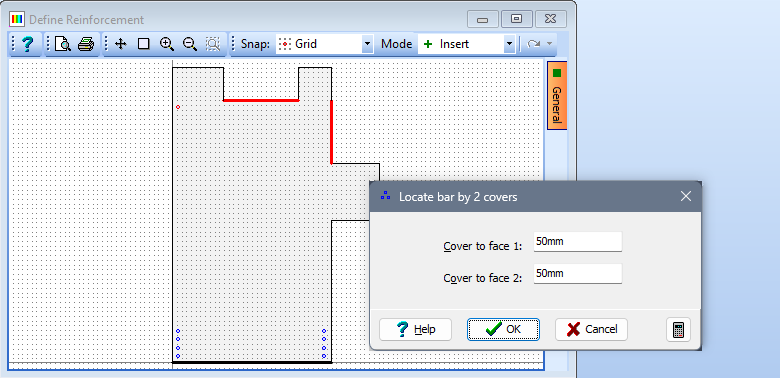Viewport: 780px width, 378px height.
Task: Select the zoom window rectangle tool
Action: (143, 44)
